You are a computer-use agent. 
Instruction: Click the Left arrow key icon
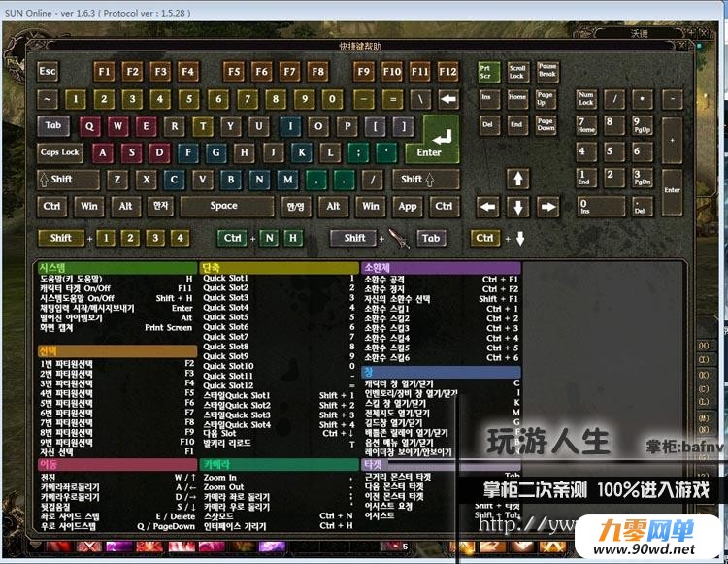pos(487,207)
